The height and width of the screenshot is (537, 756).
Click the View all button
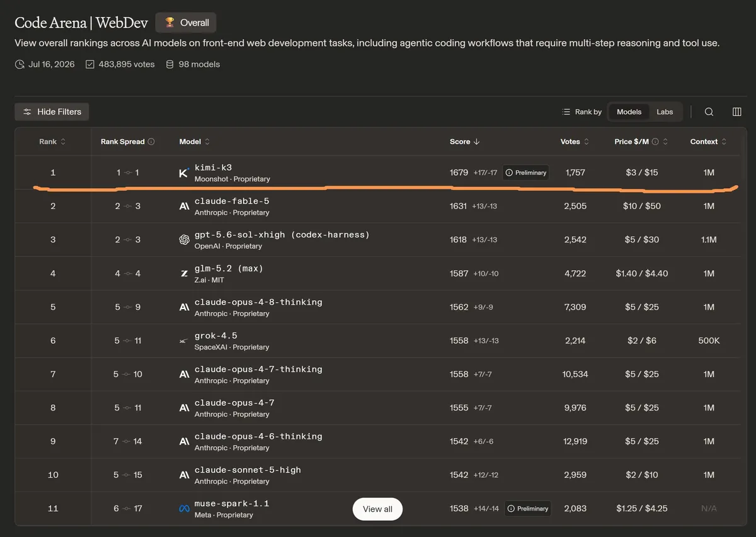[x=377, y=509]
